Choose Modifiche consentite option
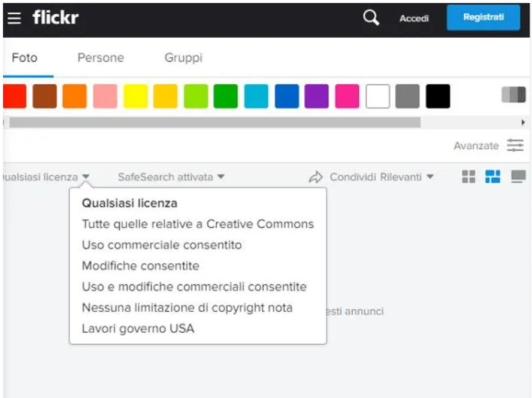The width and height of the screenshot is (532, 398). click(x=140, y=266)
